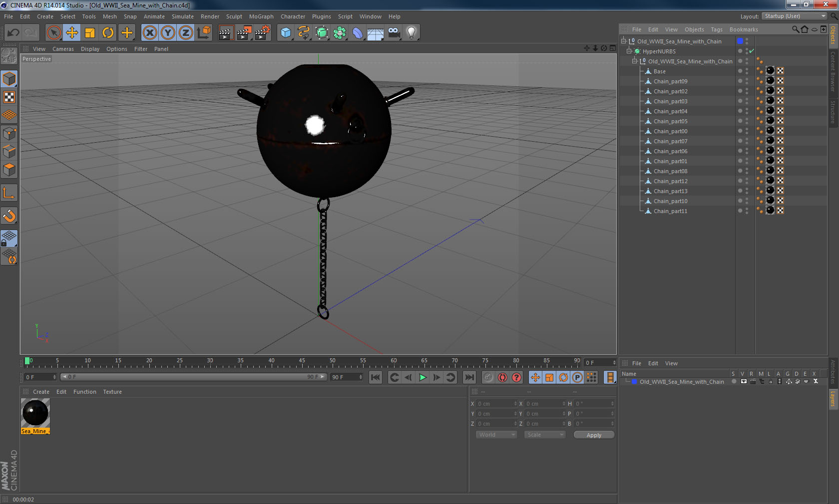Record active objects keyframe
839x504 pixels.
pos(488,377)
